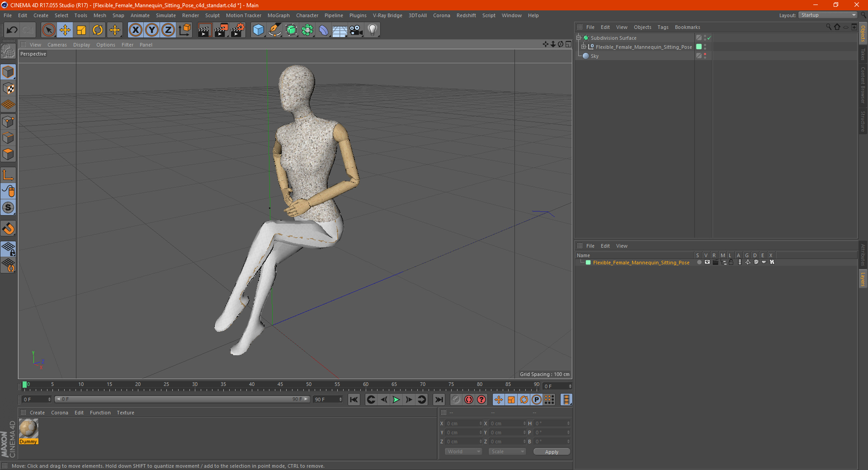Select the Move tool in toolbar
868x470 pixels.
[65, 30]
